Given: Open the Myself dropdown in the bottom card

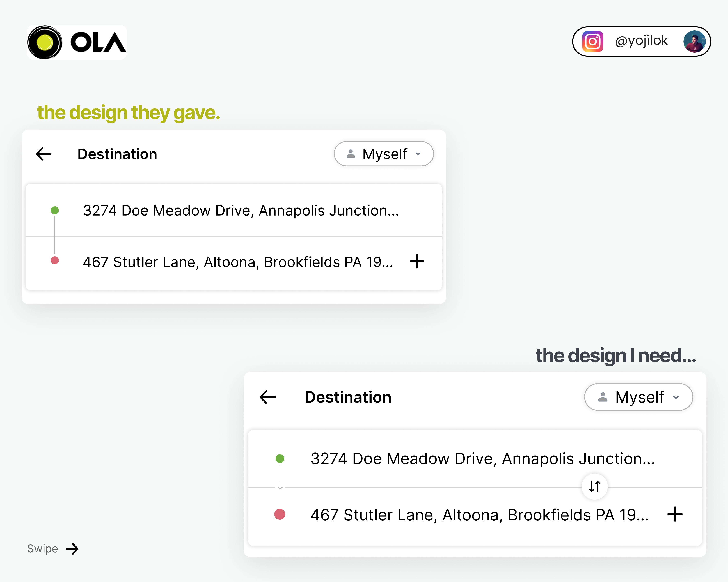Looking at the screenshot, I should tap(638, 397).
